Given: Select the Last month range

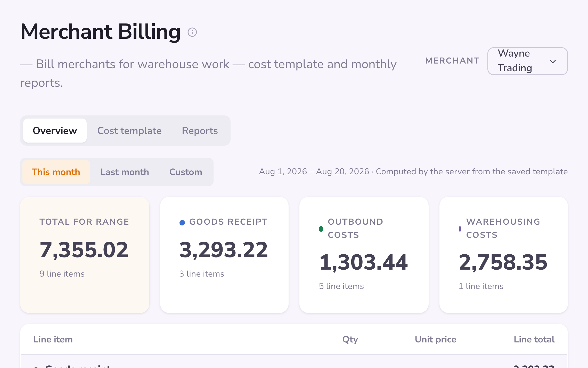Looking at the screenshot, I should [x=125, y=172].
